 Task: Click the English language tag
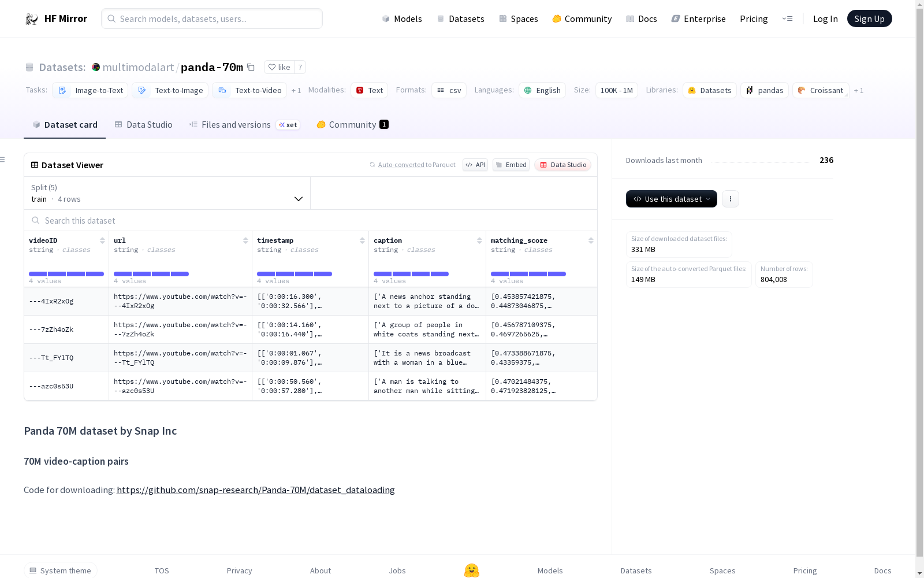[x=542, y=90]
